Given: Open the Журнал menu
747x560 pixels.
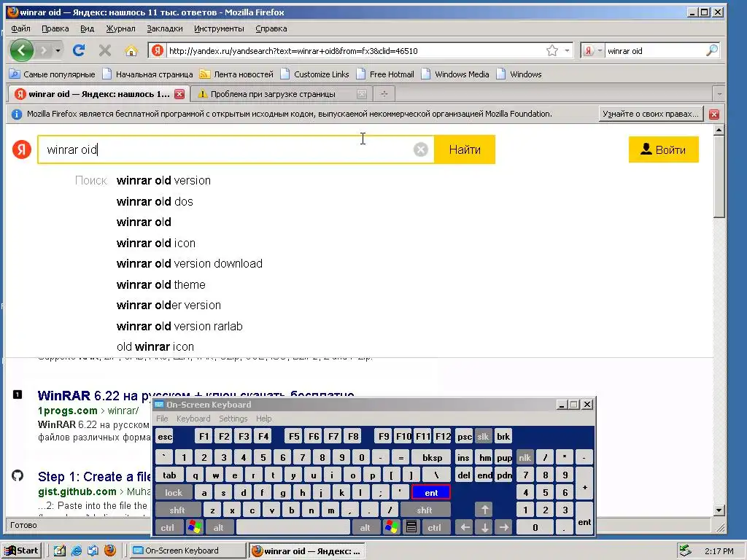Looking at the screenshot, I should click(x=120, y=28).
